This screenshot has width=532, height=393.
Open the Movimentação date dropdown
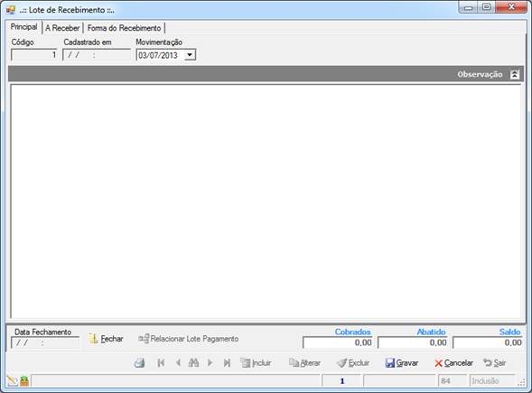pyautogui.click(x=190, y=54)
